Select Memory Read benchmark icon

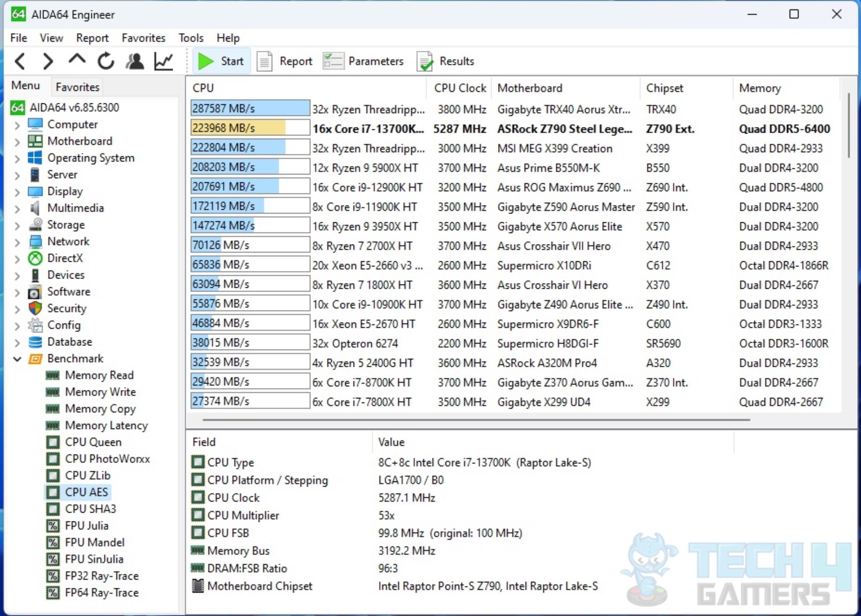pyautogui.click(x=53, y=375)
